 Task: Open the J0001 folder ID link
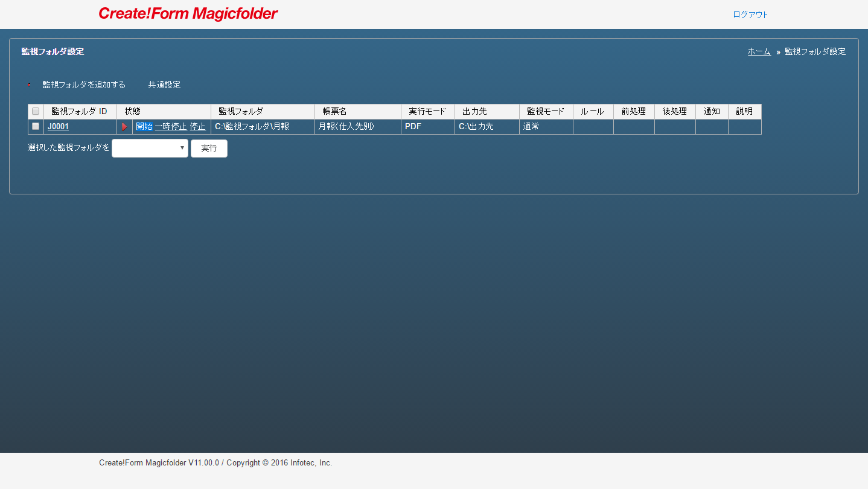(58, 127)
